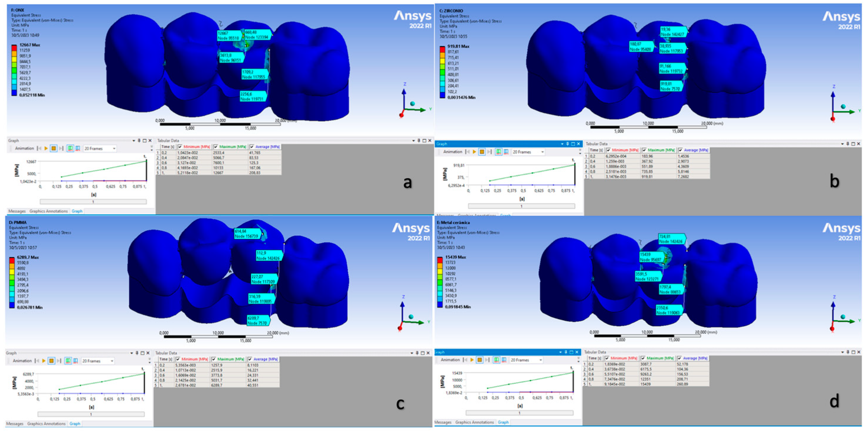Play the animation in ONX panel
Screen dimensions: 868x432
(46, 149)
